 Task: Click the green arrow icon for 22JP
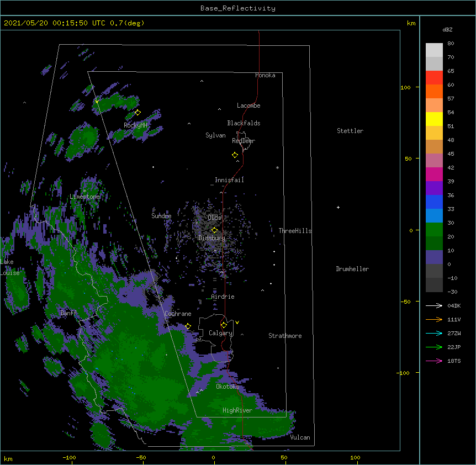[434, 347]
